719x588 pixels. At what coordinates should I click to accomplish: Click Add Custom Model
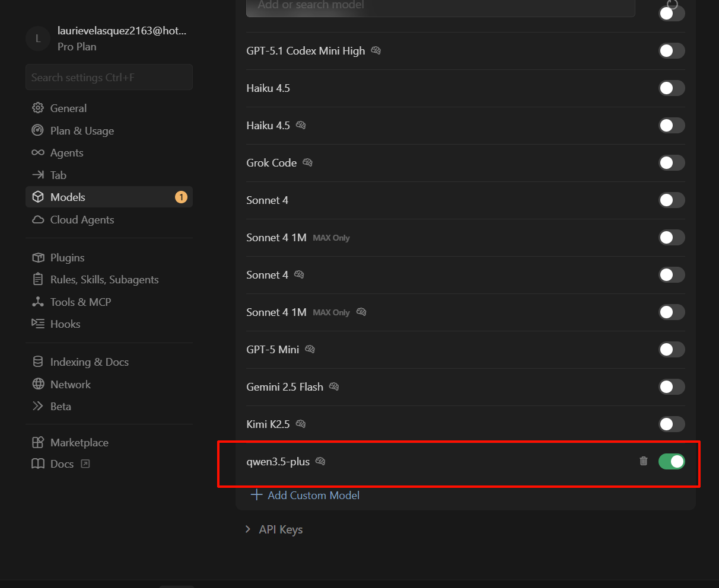[x=306, y=495]
